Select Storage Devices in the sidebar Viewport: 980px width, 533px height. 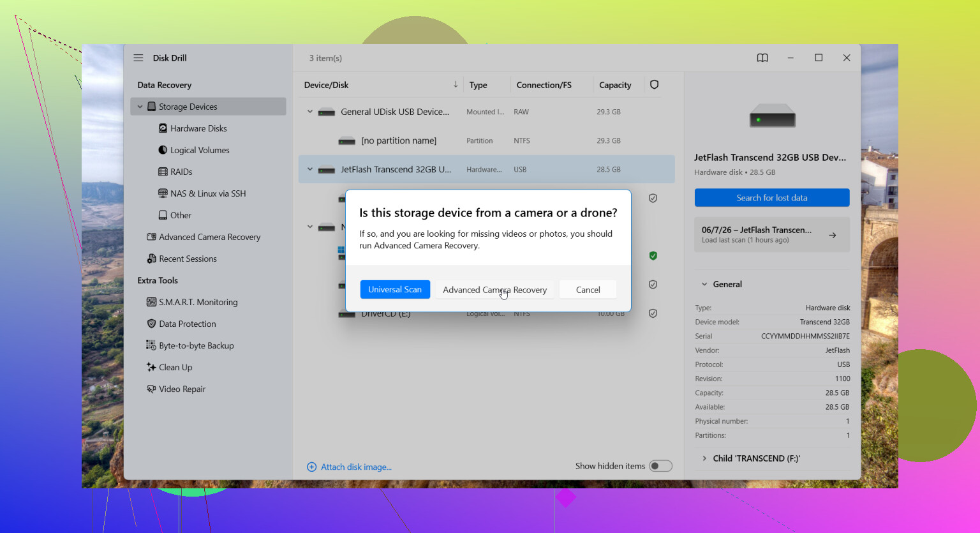208,107
